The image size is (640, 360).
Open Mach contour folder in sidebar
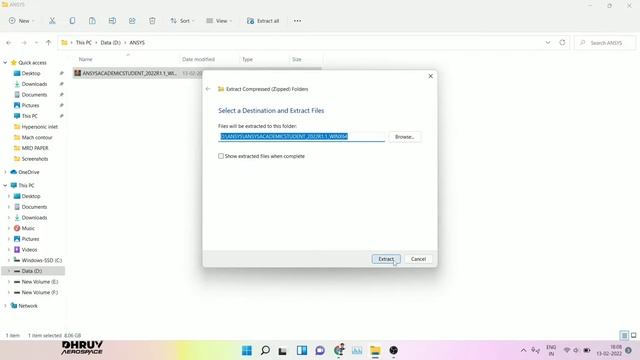[37, 137]
